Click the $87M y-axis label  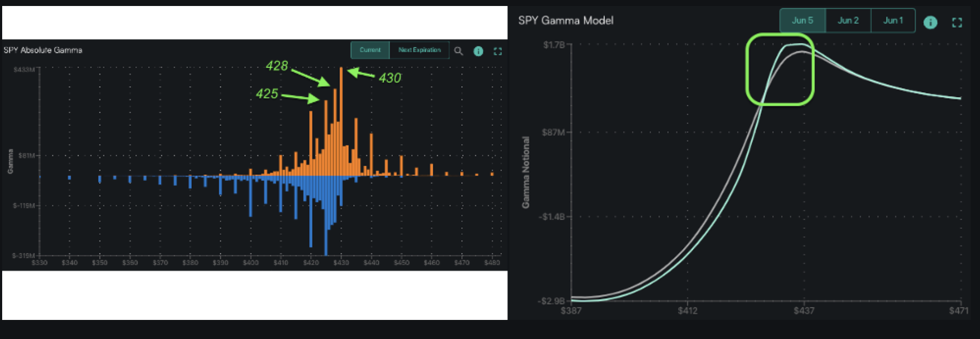pyautogui.click(x=553, y=132)
